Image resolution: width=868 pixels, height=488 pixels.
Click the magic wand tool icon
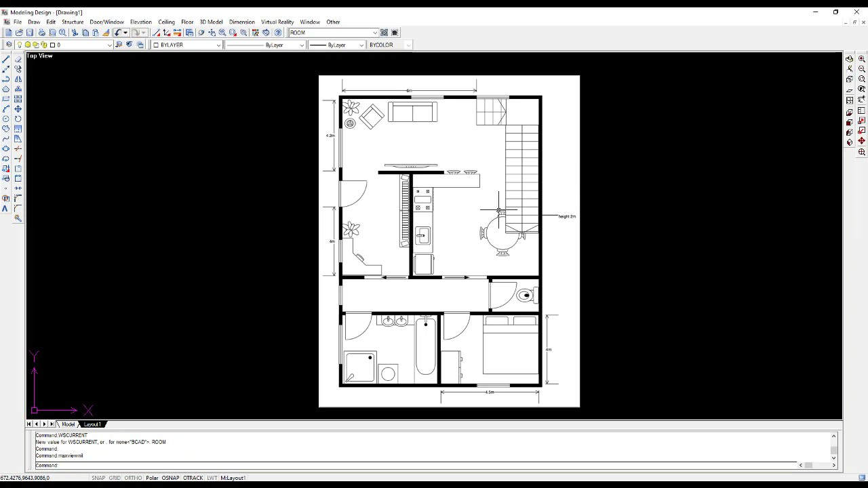(x=18, y=218)
